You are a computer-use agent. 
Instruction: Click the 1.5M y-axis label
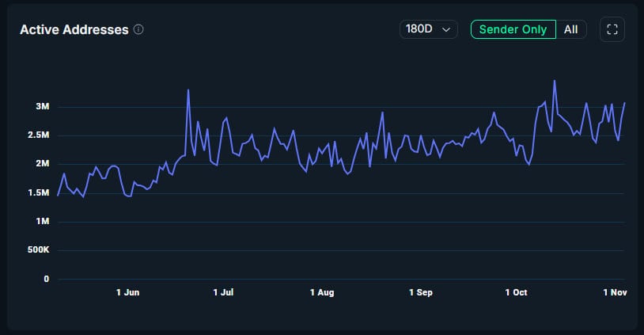38,192
